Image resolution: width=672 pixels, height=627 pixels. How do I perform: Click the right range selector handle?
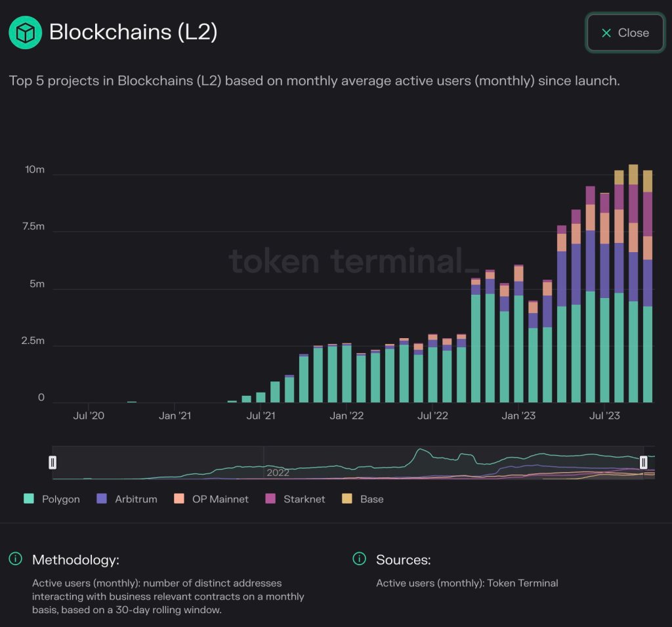tap(644, 463)
